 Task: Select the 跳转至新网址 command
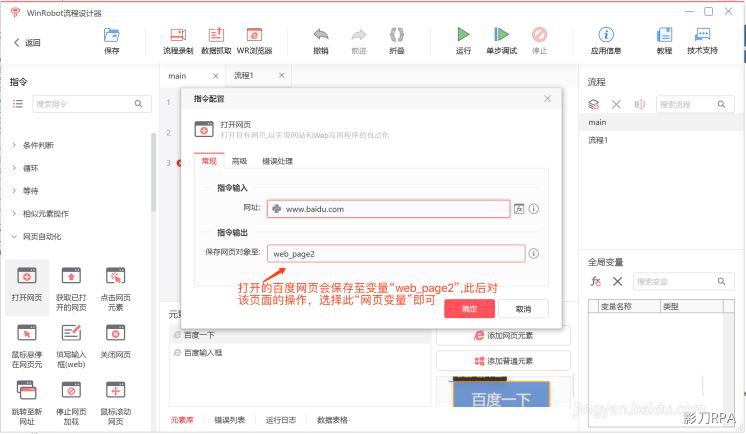tap(27, 403)
